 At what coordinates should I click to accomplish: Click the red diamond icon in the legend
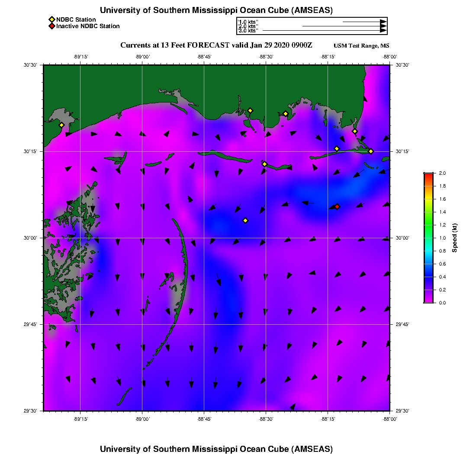51,26
